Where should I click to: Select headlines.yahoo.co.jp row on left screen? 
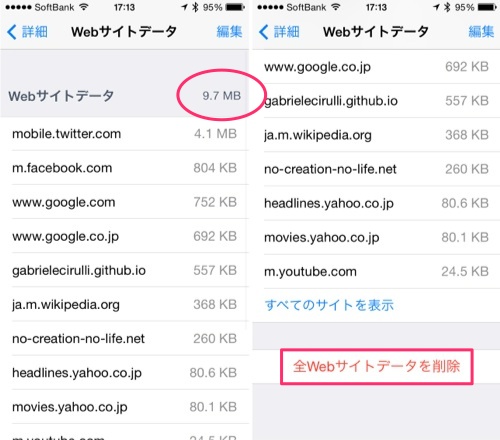click(x=124, y=373)
